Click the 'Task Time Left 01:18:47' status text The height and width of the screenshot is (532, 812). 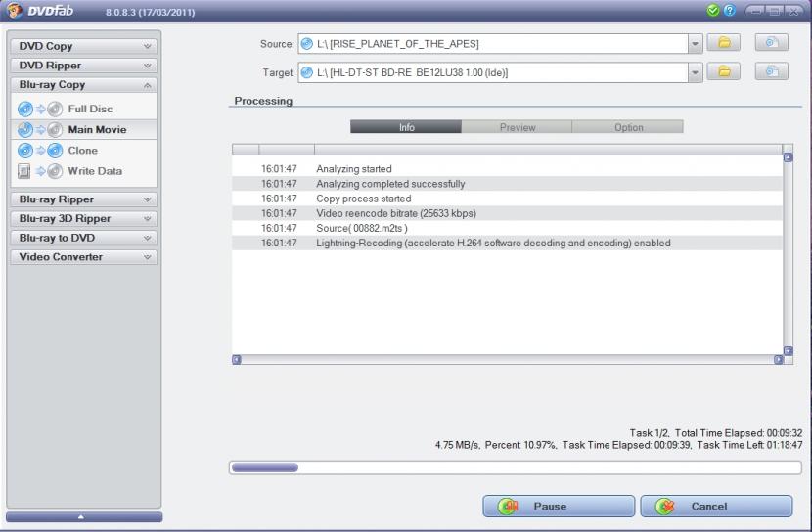coord(749,445)
